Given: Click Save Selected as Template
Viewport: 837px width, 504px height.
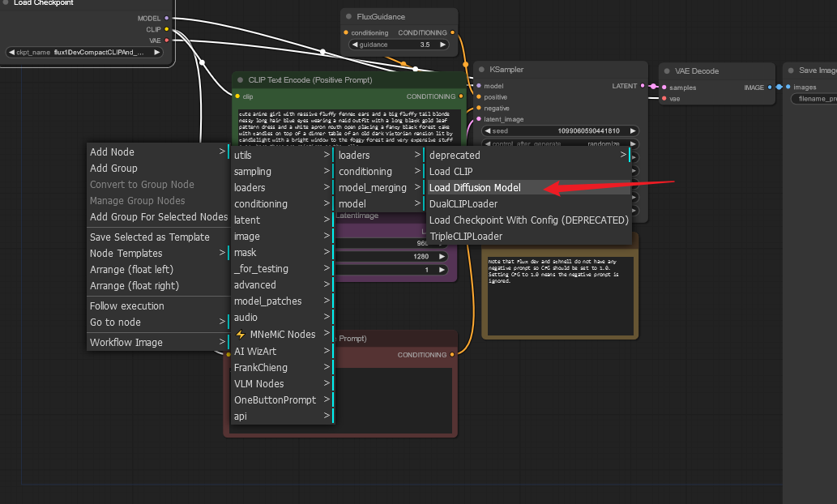Looking at the screenshot, I should click(x=150, y=237).
